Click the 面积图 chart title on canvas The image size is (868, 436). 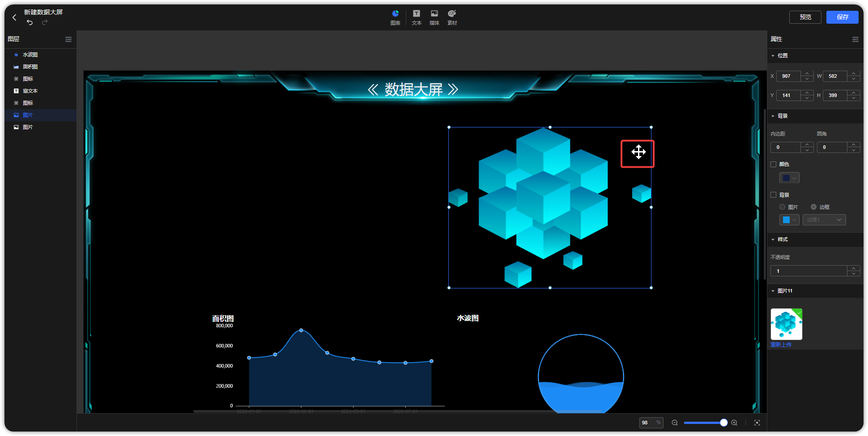tap(223, 318)
